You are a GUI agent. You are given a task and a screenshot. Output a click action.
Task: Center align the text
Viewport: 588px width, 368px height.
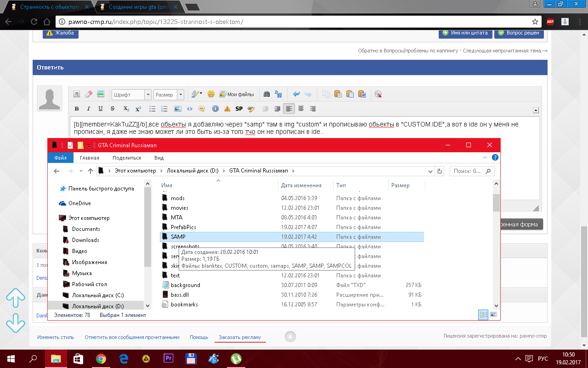pos(301,109)
